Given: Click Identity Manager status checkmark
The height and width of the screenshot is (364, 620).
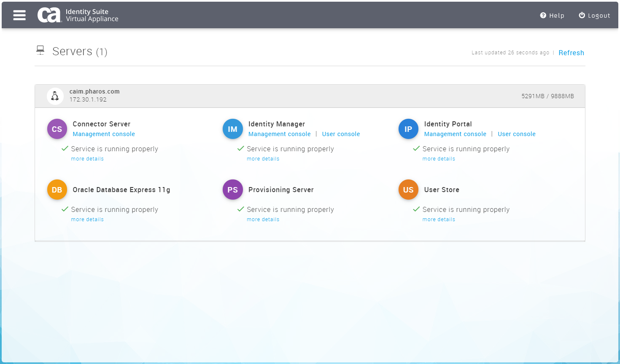Looking at the screenshot, I should click(241, 148).
